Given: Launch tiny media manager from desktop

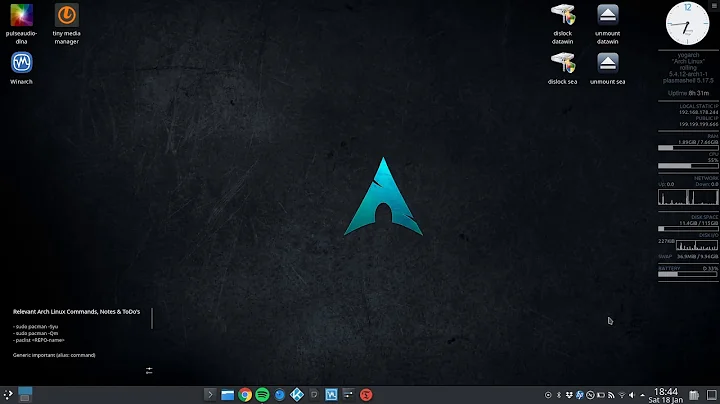Looking at the screenshot, I should (67, 24).
